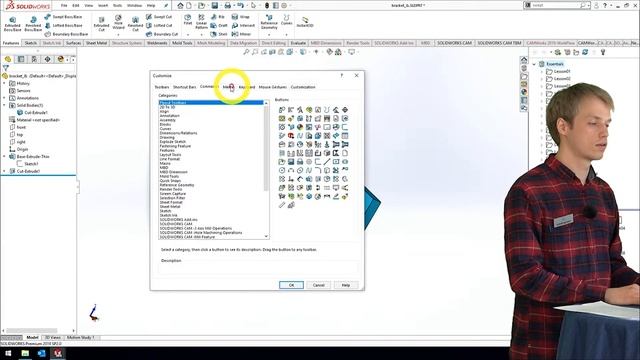Expand the Cut-Extrude1 feature node
The height and width of the screenshot is (360, 640).
click(x=4, y=171)
